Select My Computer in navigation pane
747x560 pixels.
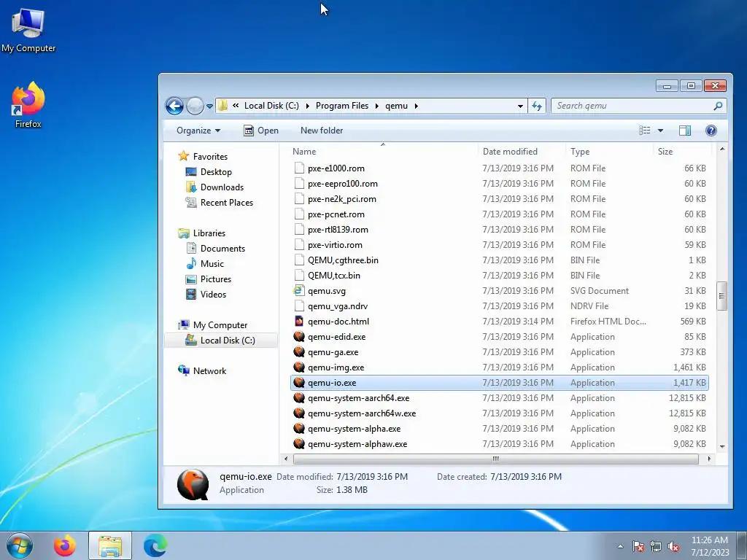click(x=220, y=324)
